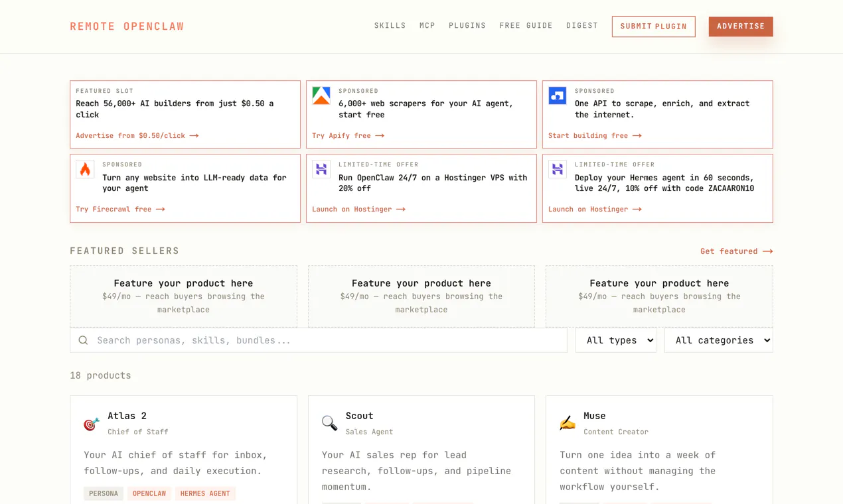Click the Chief of Staff subtitle
843x504 pixels.
[x=138, y=432]
